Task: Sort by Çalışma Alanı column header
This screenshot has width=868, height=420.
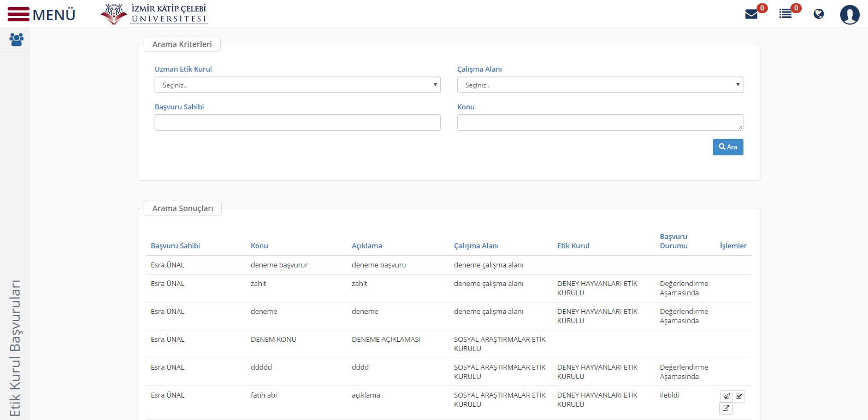Action: tap(476, 246)
